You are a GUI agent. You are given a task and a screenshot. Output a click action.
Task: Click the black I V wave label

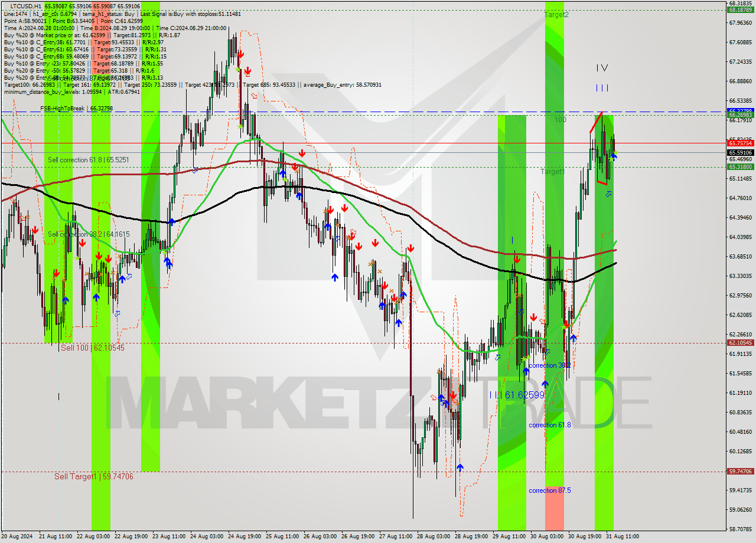[602, 68]
